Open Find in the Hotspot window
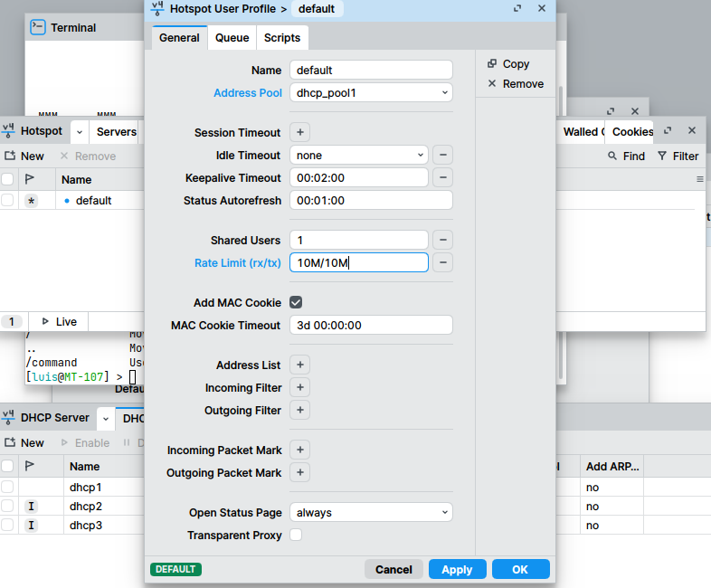 pyautogui.click(x=626, y=156)
